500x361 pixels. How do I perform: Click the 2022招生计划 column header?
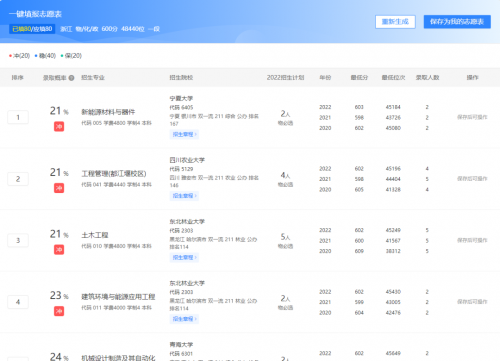pyautogui.click(x=285, y=78)
